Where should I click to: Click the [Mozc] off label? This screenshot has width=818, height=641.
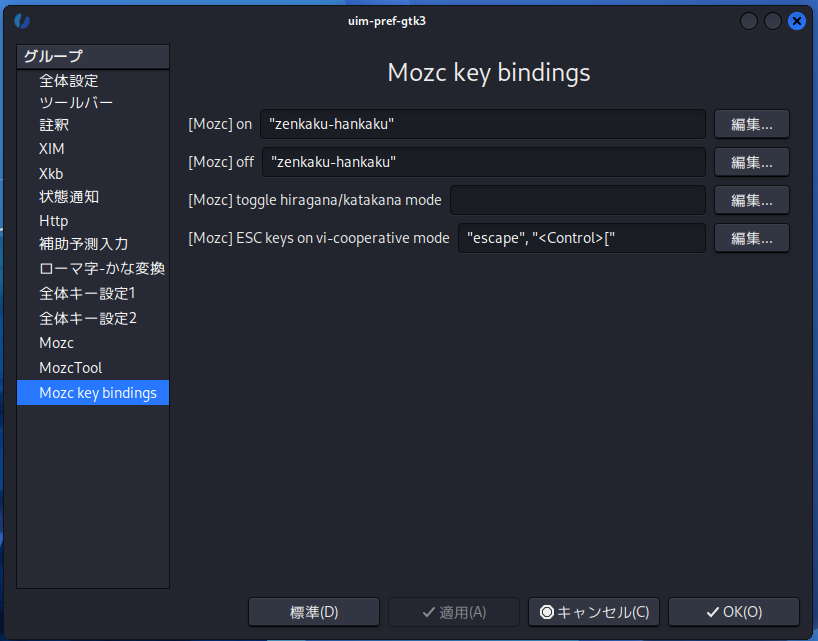pos(221,162)
